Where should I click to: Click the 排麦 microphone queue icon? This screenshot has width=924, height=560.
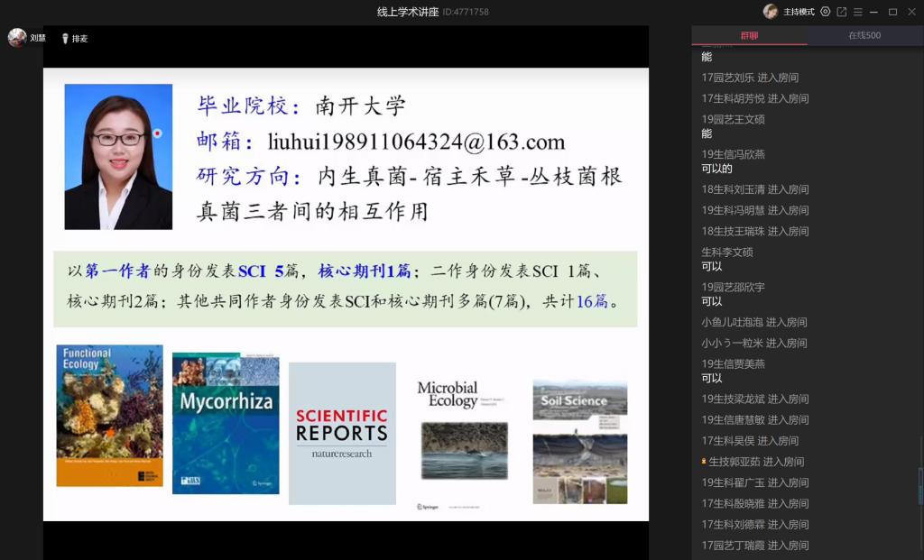pos(65,39)
